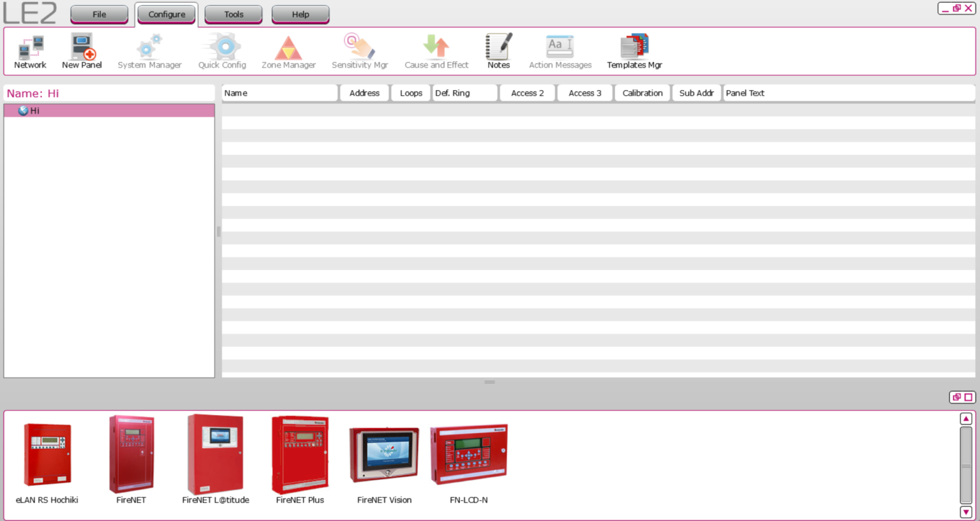Launch Quick Config
The height and width of the screenshot is (521, 980).
coord(221,50)
